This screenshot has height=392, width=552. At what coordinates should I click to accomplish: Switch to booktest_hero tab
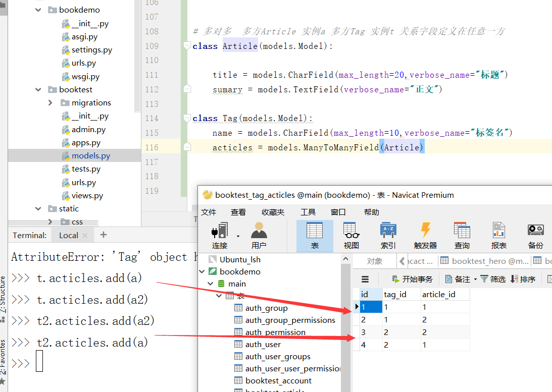tap(485, 261)
